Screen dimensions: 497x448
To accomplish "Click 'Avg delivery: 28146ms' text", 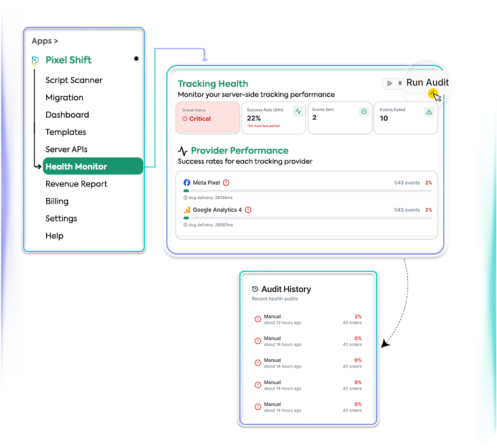I will click(211, 198).
